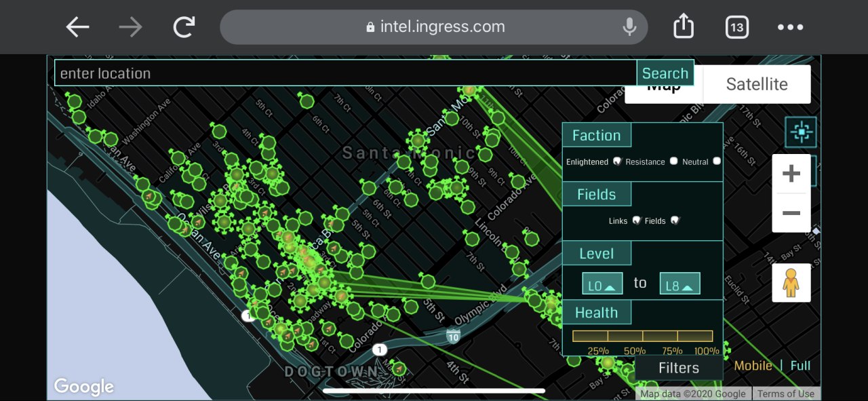Reload the Intel map page
This screenshot has width=868, height=401.
click(184, 27)
